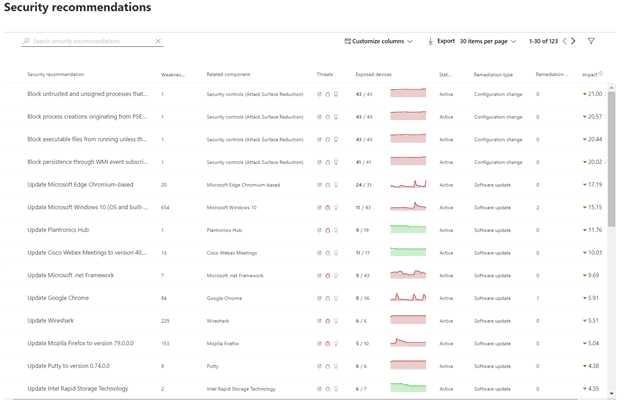
Task: Sort by Remediation type column header
Action: [493, 74]
